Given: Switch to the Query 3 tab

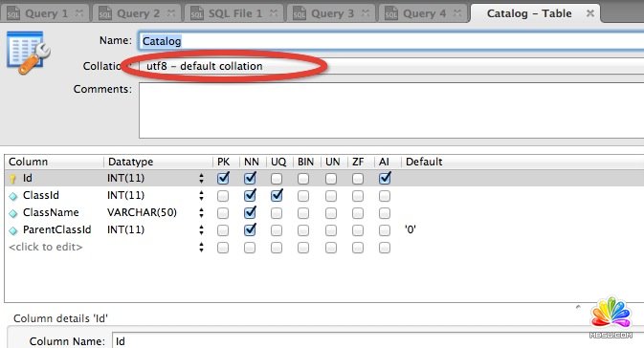Looking at the screenshot, I should tap(332, 13).
